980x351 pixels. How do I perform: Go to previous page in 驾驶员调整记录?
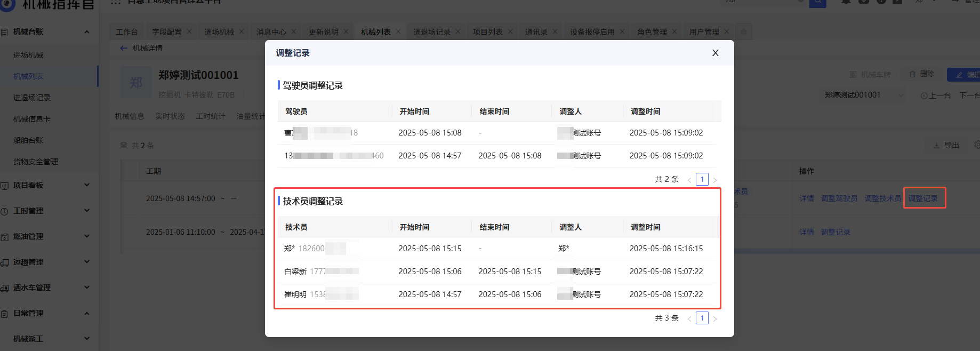[689, 180]
